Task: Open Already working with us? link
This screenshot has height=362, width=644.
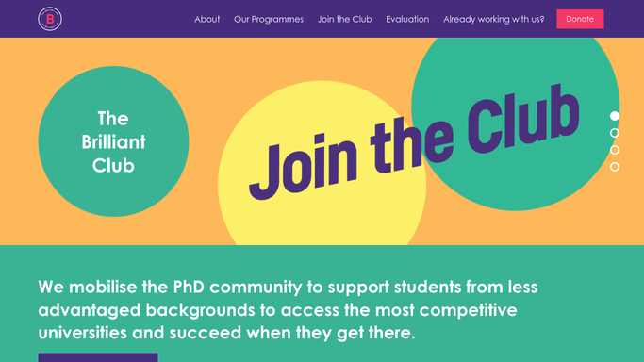Action: (494, 19)
